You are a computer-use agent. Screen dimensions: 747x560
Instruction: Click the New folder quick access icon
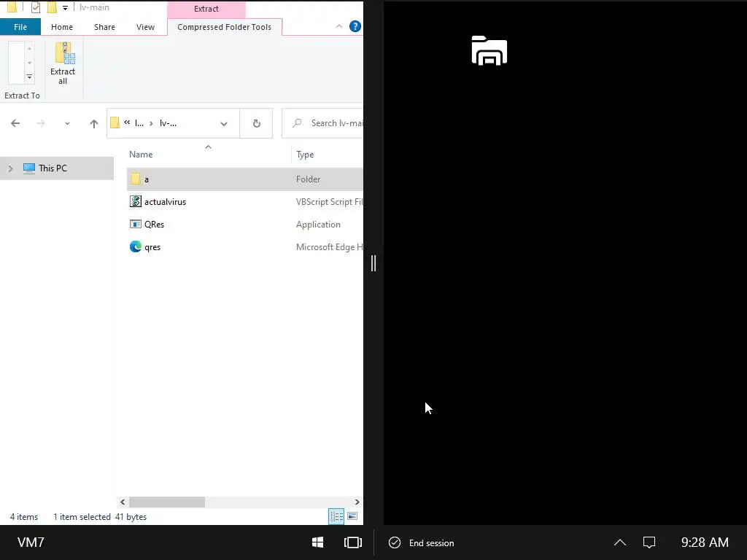point(52,7)
